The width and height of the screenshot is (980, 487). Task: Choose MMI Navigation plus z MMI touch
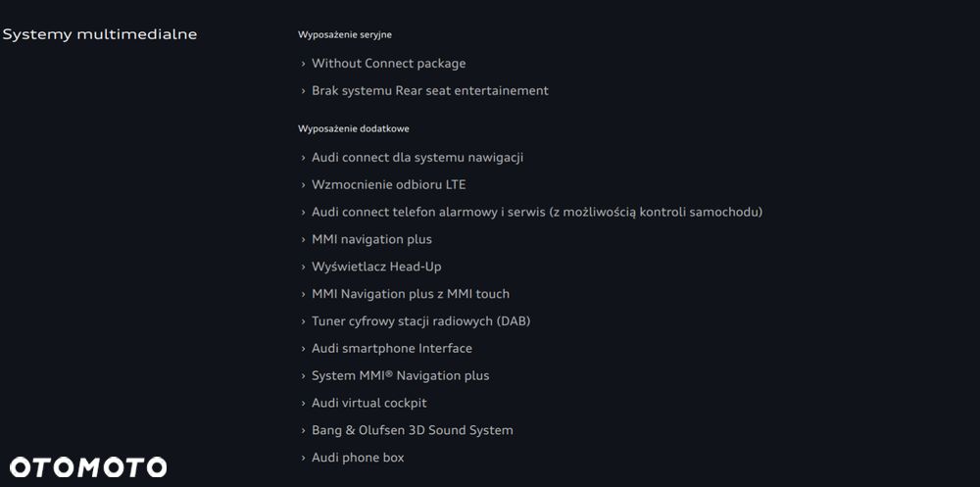pos(410,294)
